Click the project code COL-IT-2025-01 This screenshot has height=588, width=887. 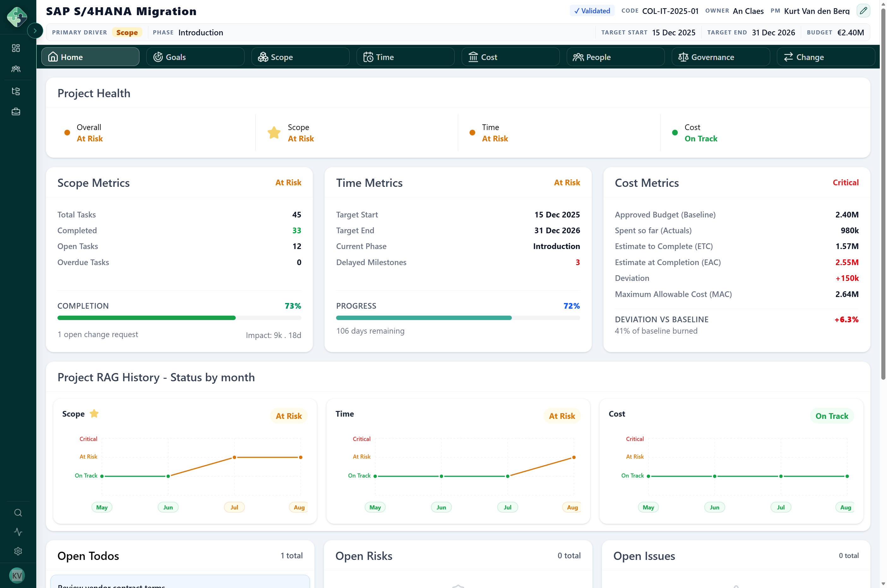(670, 11)
